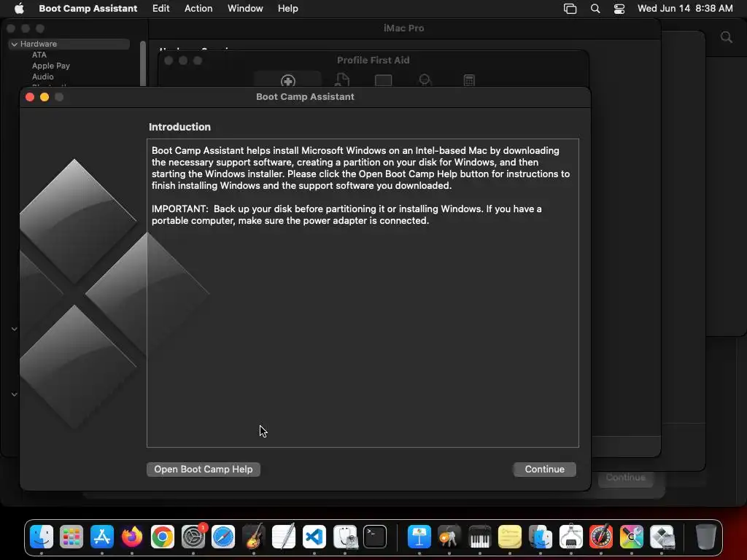Open Control Center from menu bar
747x560 pixels.
click(x=619, y=9)
